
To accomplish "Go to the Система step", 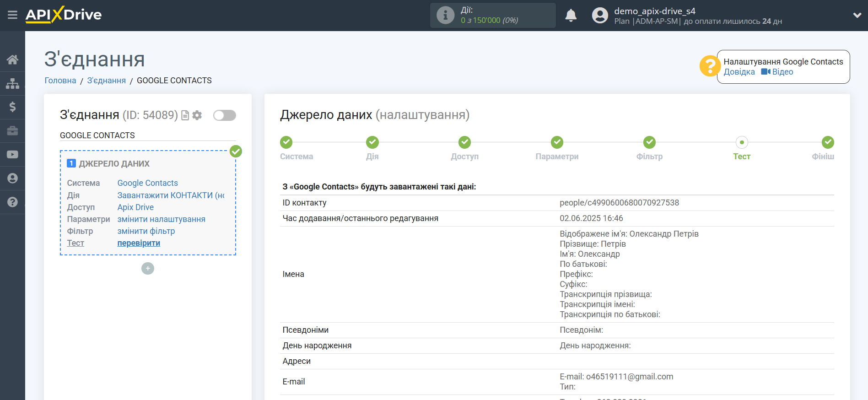I will 286,142.
